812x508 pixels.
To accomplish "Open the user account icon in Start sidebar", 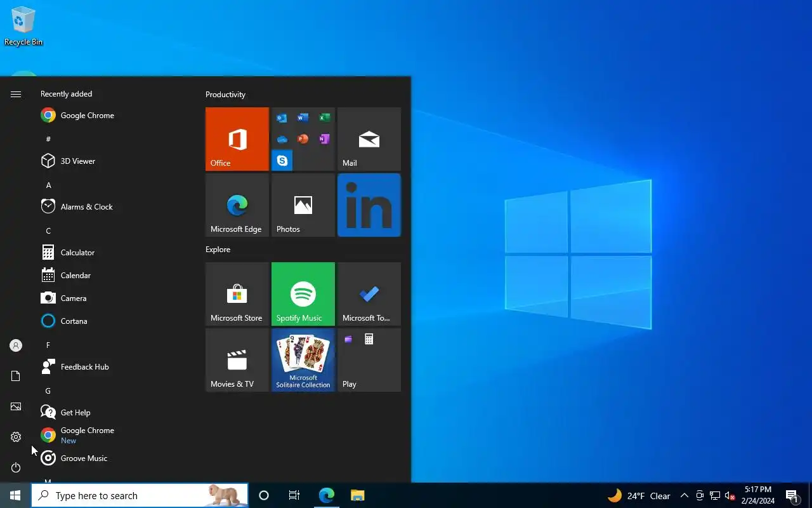I will click(16, 345).
